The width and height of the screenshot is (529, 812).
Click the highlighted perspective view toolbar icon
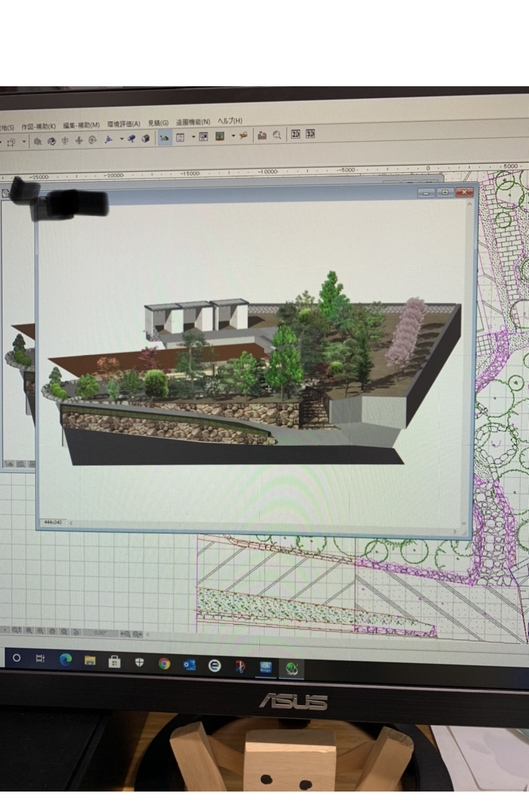165,137
